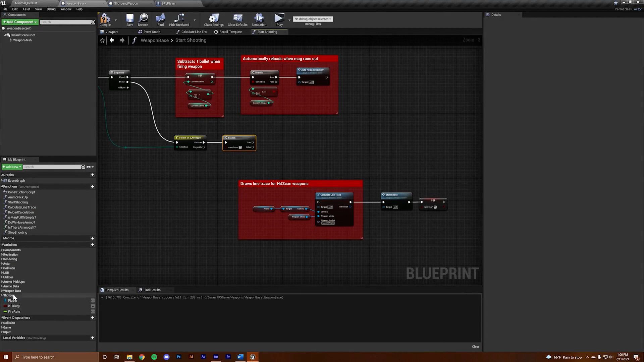Open the debug object selection dropdown
The height and width of the screenshot is (362, 644).
pyautogui.click(x=313, y=19)
